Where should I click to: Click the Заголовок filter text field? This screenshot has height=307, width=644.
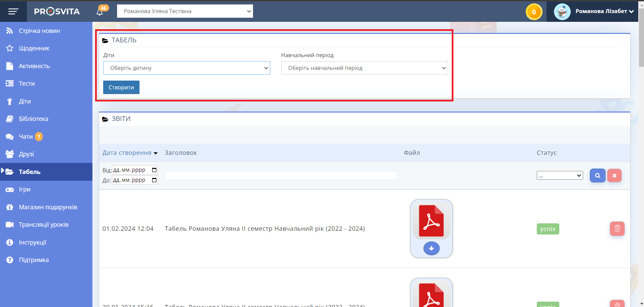[x=281, y=175]
